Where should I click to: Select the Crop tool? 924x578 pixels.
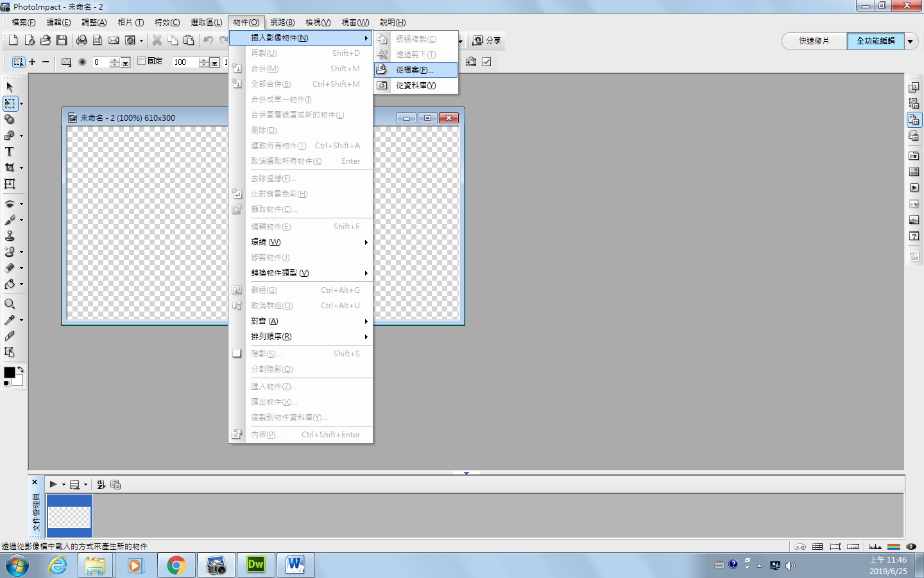click(10, 168)
